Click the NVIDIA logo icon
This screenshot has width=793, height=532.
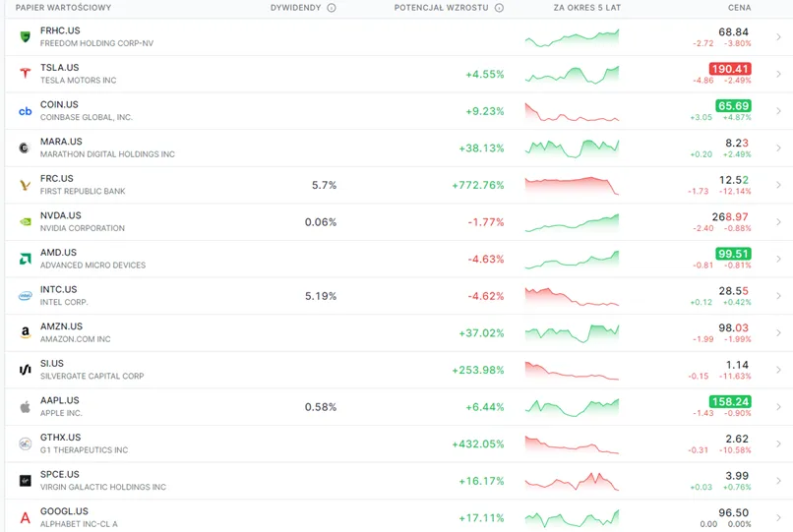click(25, 222)
